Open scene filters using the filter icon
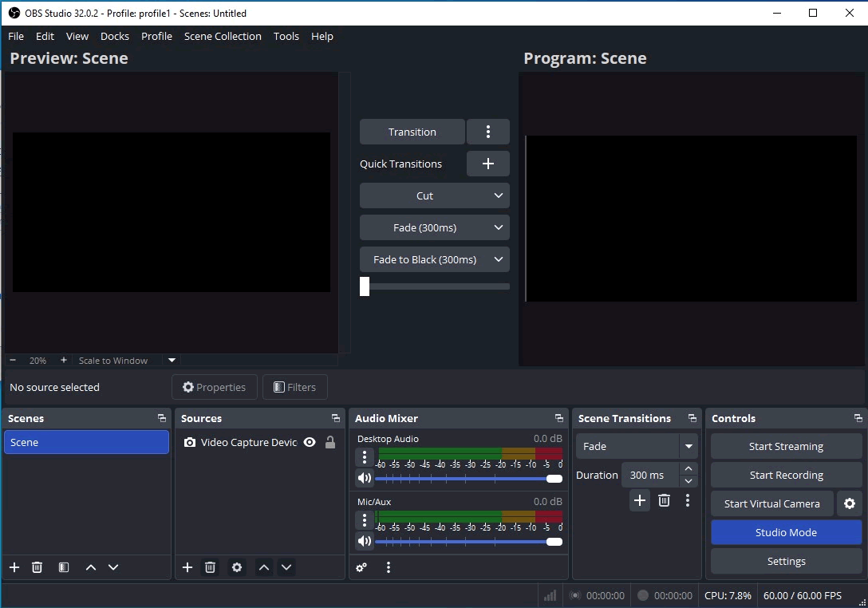 [x=63, y=567]
